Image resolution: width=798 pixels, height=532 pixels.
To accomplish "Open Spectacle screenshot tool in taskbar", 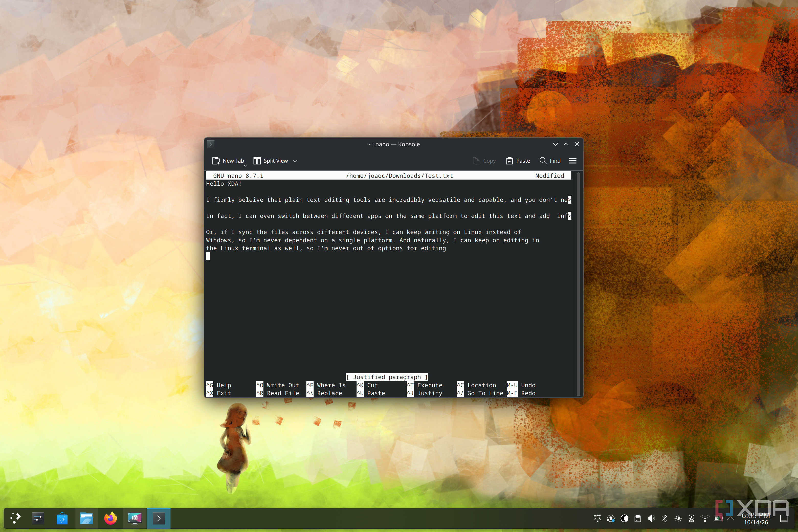I will 135,518.
